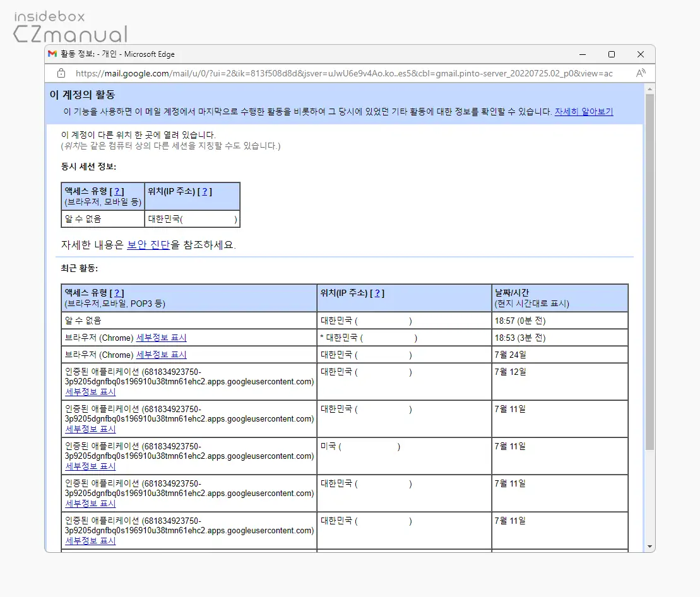This screenshot has height=597, width=700.
Task: Select '7월 24일' date cell
Action: tap(560, 355)
